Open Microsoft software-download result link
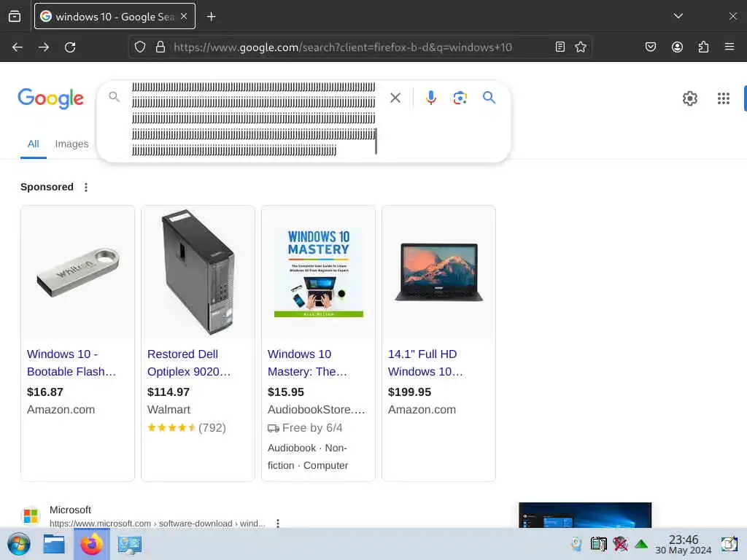The image size is (747, 560). pyautogui.click(x=158, y=524)
